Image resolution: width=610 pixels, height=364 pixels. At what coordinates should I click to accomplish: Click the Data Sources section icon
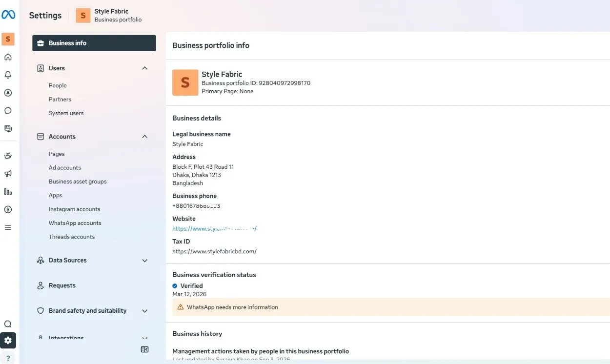pos(41,261)
